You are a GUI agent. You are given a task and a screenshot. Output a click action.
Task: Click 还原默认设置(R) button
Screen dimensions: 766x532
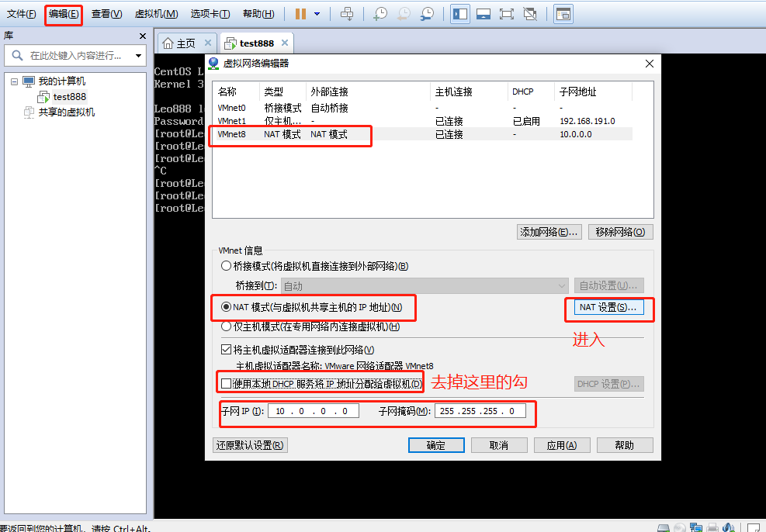(250, 445)
